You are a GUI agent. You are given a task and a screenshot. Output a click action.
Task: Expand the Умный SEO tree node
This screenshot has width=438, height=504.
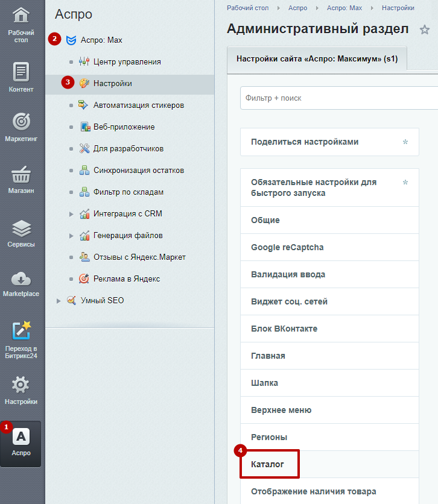point(59,301)
